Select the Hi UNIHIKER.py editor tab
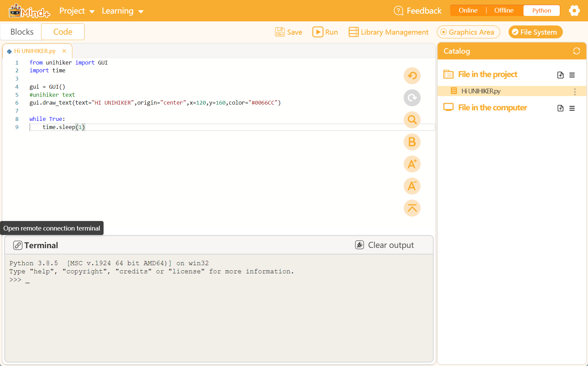The image size is (588, 366). click(x=34, y=51)
